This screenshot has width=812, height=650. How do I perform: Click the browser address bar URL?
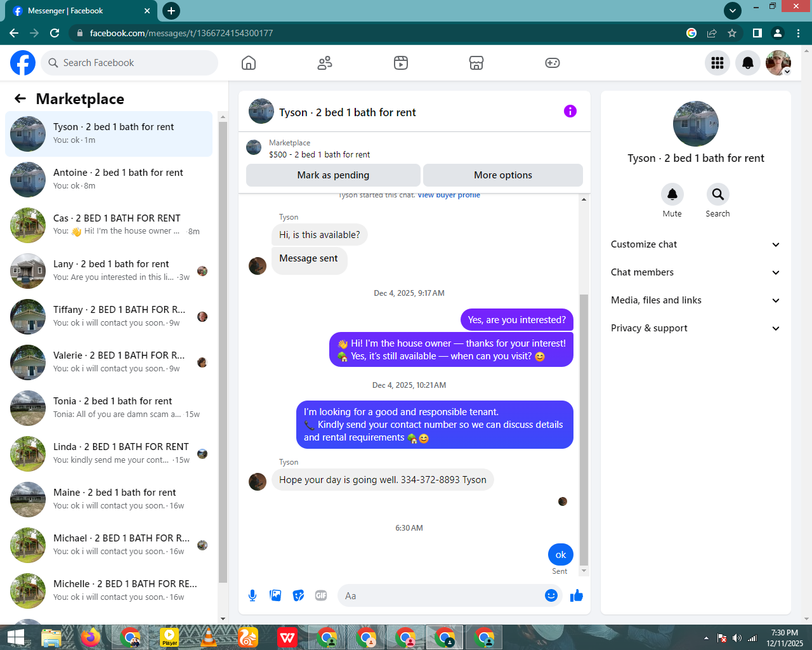[x=181, y=33]
